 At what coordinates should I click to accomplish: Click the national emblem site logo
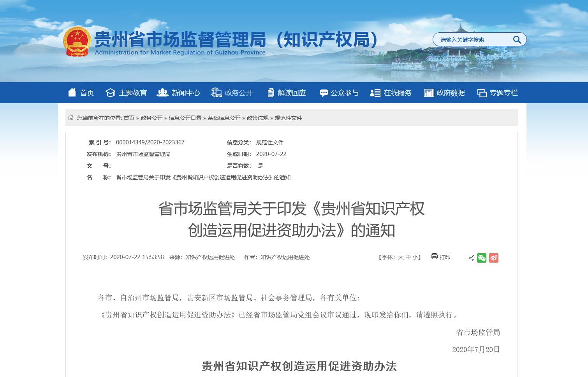click(x=77, y=41)
